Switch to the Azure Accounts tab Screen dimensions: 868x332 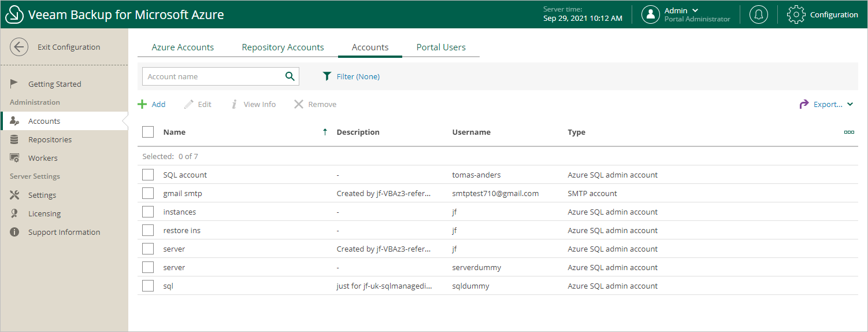183,47
